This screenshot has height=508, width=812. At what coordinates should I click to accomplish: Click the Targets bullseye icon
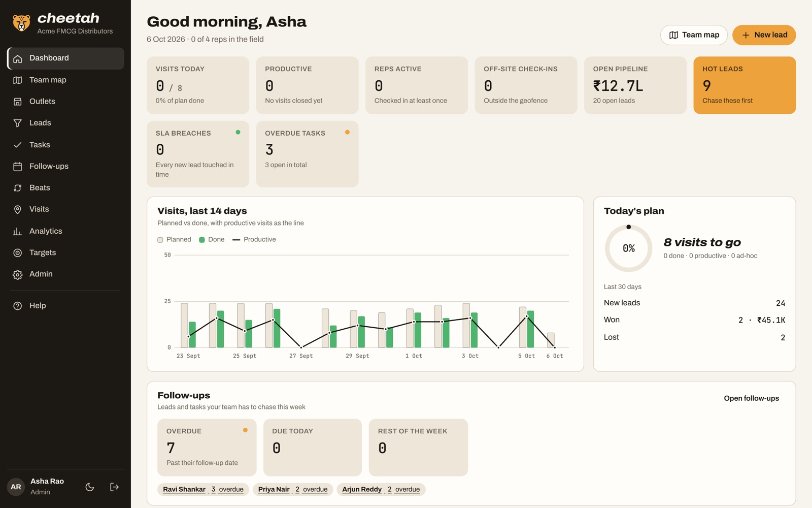point(18,252)
